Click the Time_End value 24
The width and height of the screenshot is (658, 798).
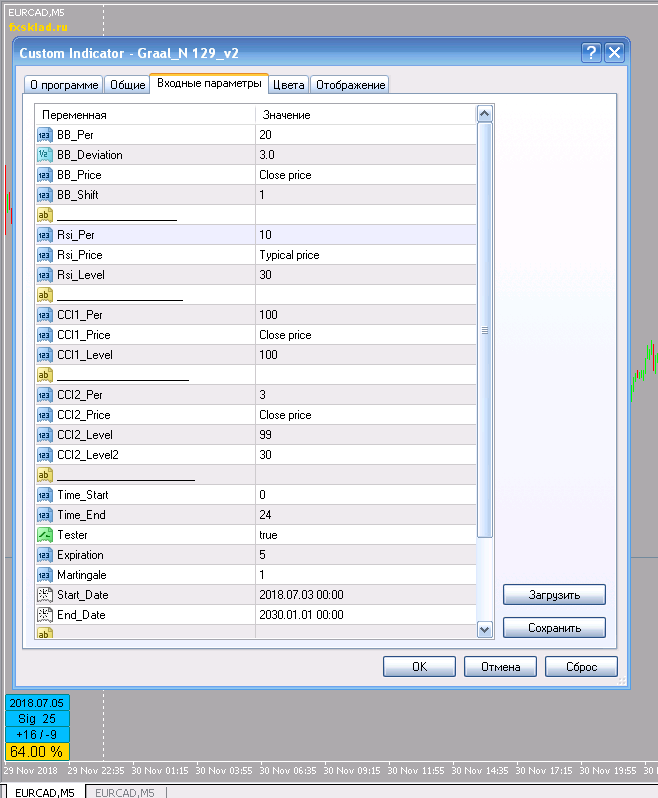(x=265, y=515)
